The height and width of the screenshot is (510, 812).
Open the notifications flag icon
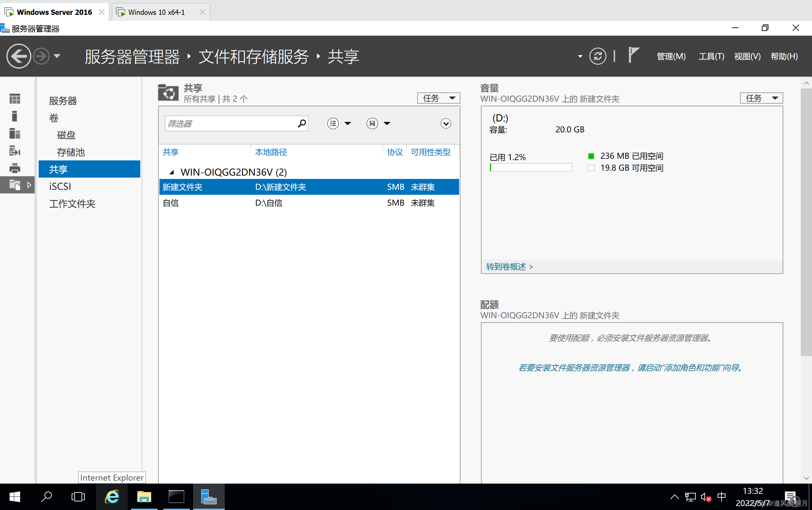point(634,55)
